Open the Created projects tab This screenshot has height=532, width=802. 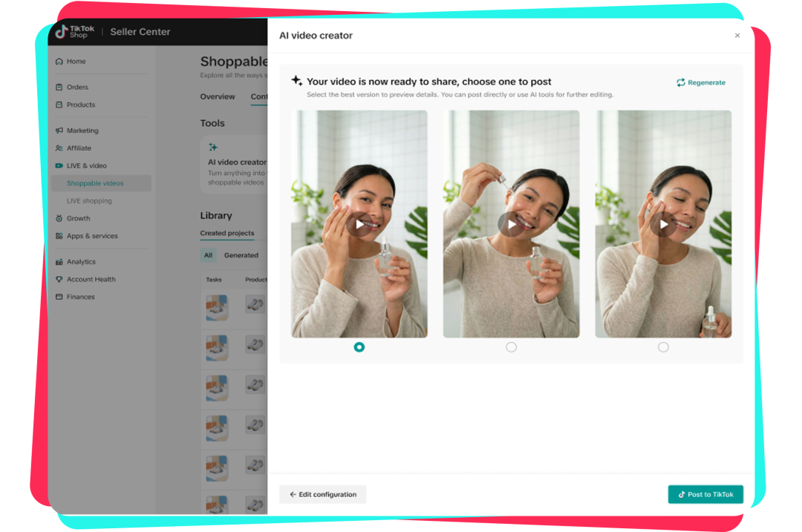coord(227,233)
